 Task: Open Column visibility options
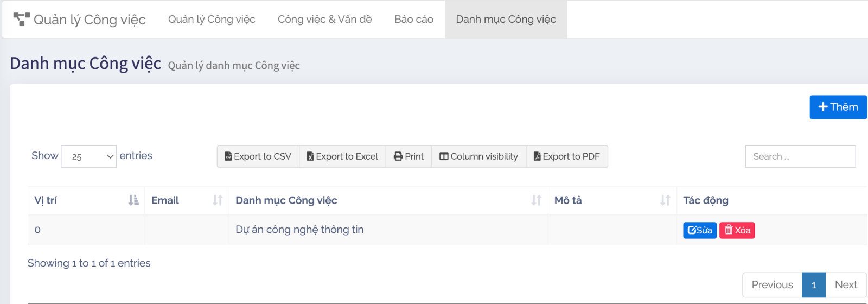[x=479, y=156]
